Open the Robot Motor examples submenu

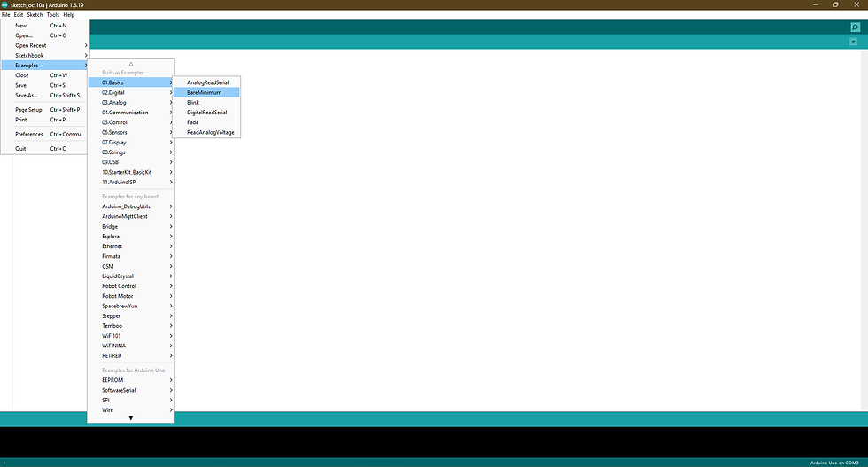[x=131, y=296]
